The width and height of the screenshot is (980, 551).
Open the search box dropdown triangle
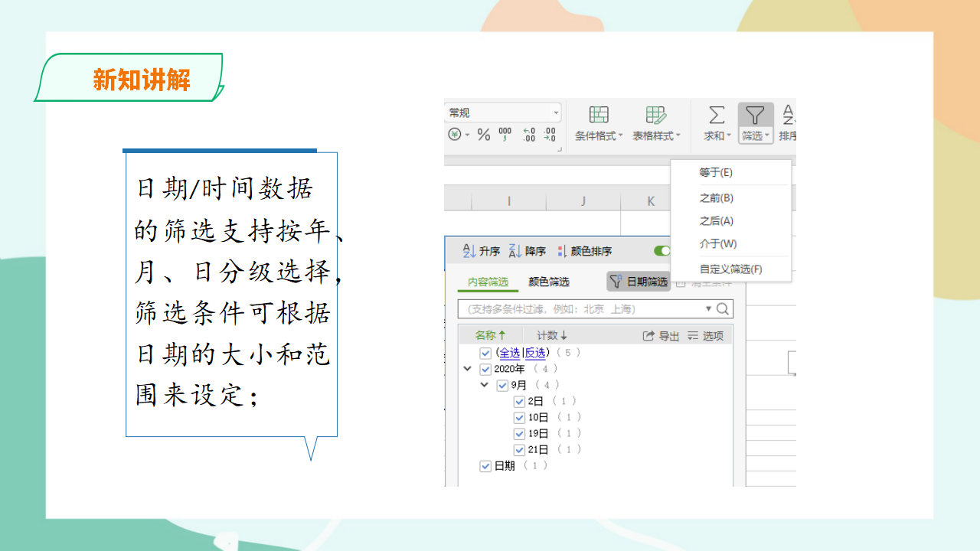708,309
